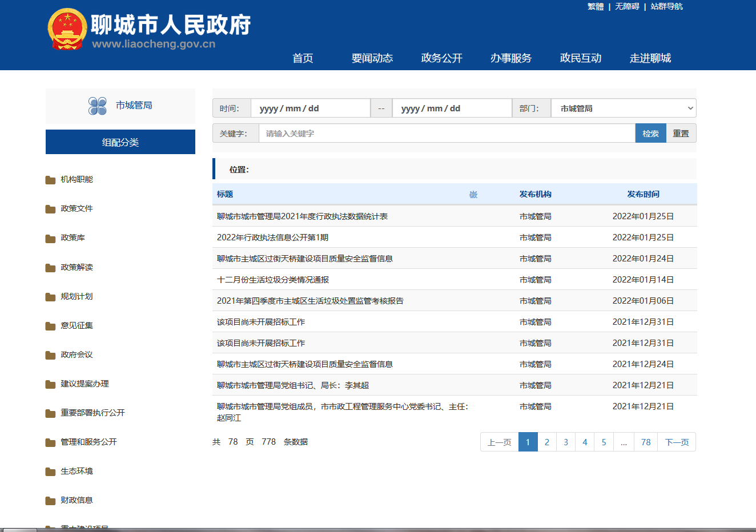The image size is (756, 532).
Task: Open 2021年第四季度市主城区生活垃圾处置监管考核报告
Action: pos(310,301)
